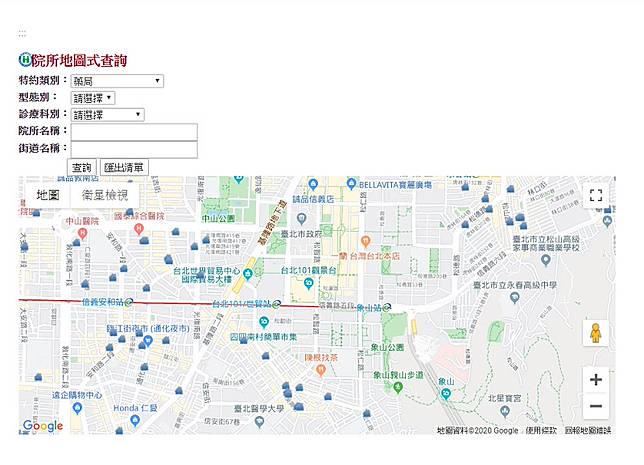
Task: Click the 象山親山步道 park marker
Action: click(x=398, y=387)
